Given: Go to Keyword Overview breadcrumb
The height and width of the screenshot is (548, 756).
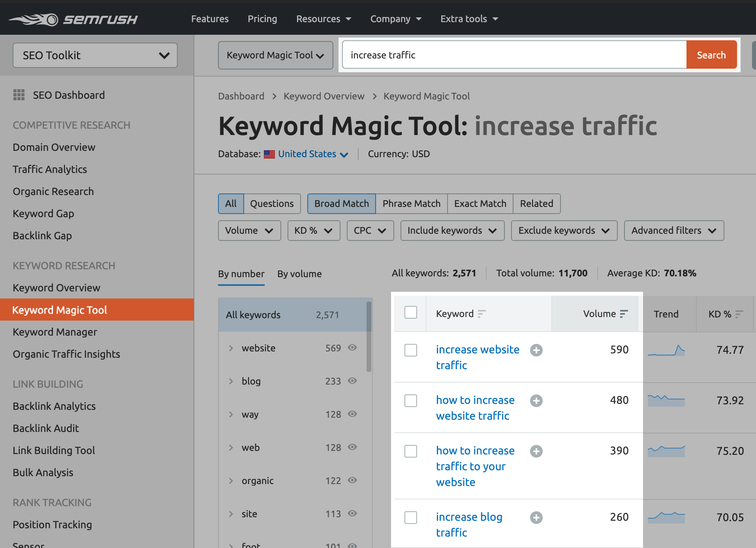Looking at the screenshot, I should pyautogui.click(x=324, y=96).
